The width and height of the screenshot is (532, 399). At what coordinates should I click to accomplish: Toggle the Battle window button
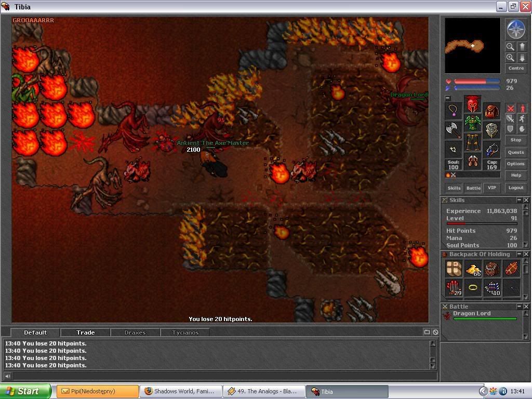click(473, 188)
